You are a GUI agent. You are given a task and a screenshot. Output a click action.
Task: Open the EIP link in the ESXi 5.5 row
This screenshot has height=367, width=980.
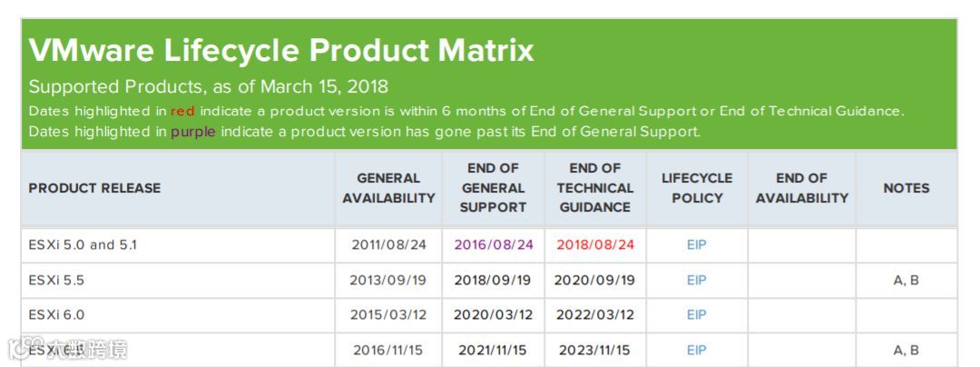(696, 280)
